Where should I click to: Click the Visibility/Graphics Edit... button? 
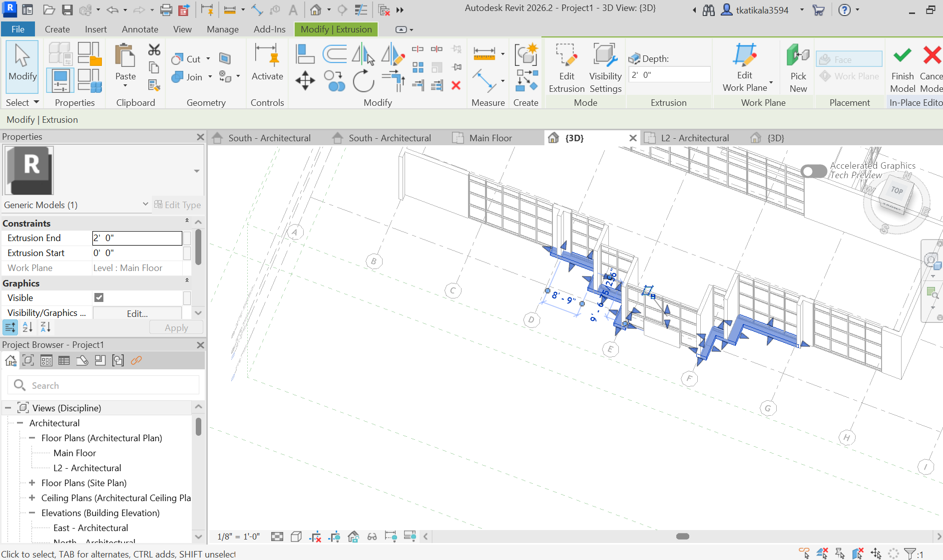pyautogui.click(x=137, y=313)
